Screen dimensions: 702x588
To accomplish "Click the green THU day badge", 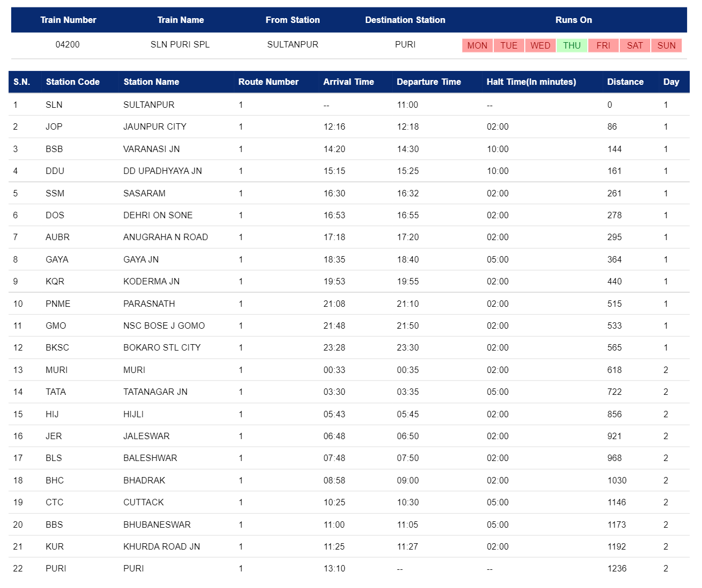I will 572,45.
